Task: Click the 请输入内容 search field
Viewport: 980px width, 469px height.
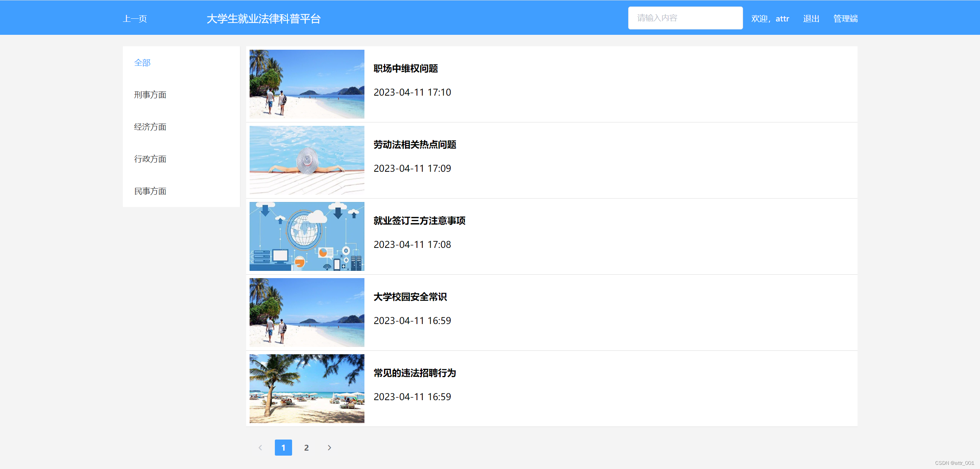Action: [685, 18]
